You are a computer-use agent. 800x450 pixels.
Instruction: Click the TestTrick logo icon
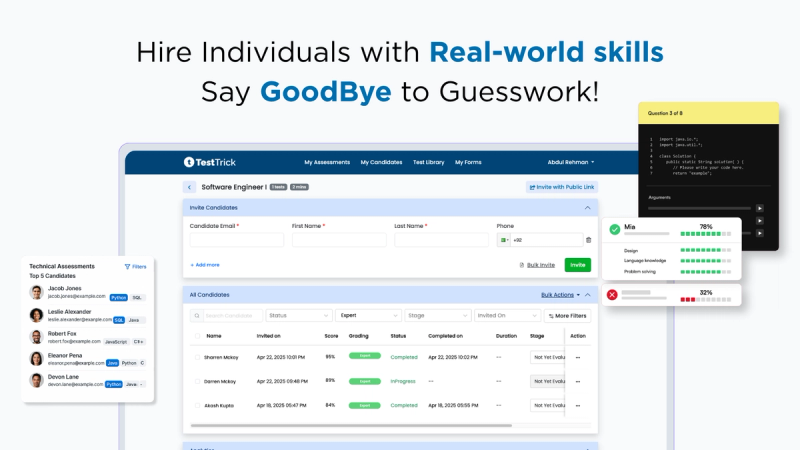[x=189, y=162]
